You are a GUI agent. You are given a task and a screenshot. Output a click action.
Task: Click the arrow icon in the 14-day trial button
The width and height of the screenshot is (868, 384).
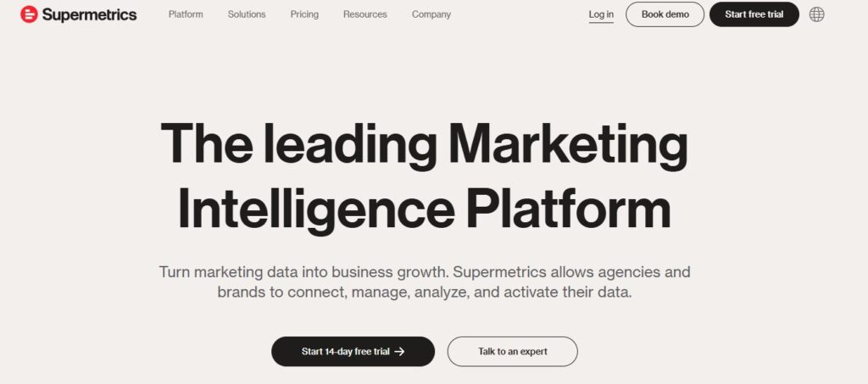coord(399,352)
